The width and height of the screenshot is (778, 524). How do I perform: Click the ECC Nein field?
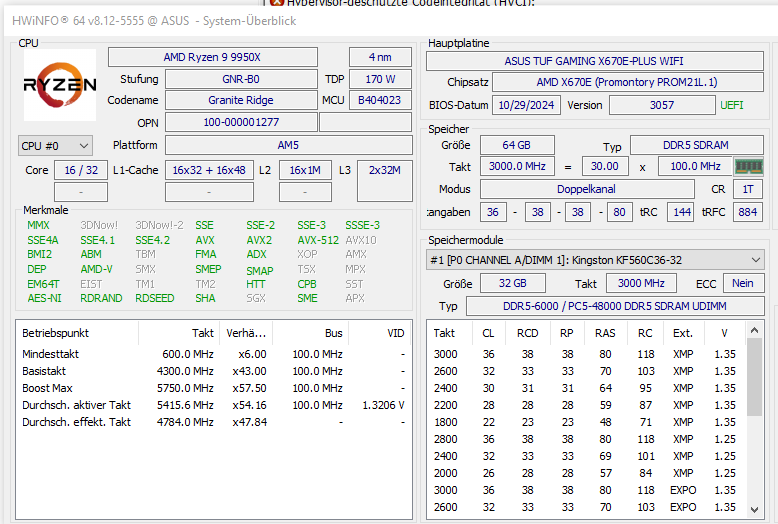[x=743, y=283]
